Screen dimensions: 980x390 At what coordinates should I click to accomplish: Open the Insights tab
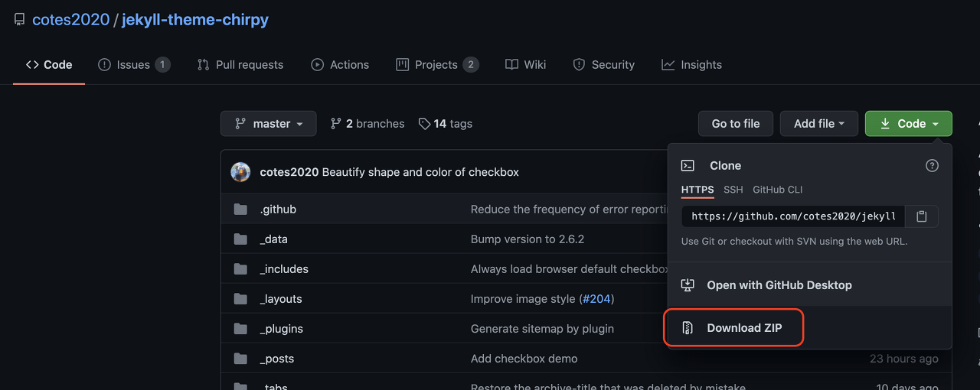pos(692,64)
